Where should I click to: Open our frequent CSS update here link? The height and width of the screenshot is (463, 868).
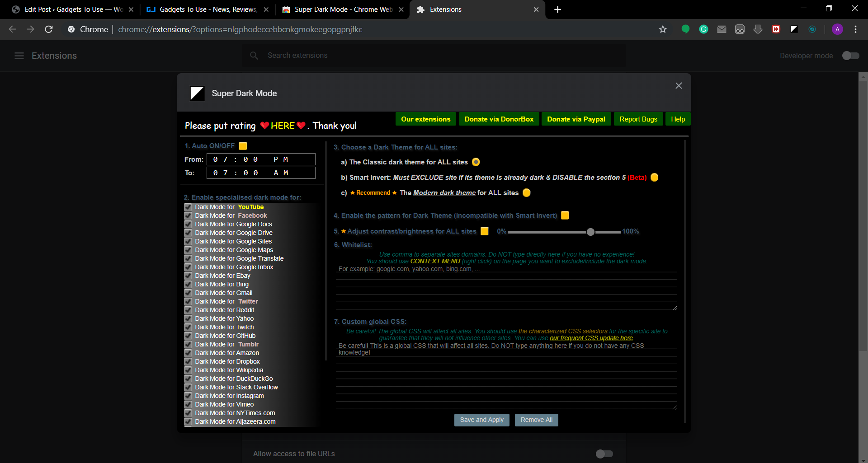pos(591,338)
